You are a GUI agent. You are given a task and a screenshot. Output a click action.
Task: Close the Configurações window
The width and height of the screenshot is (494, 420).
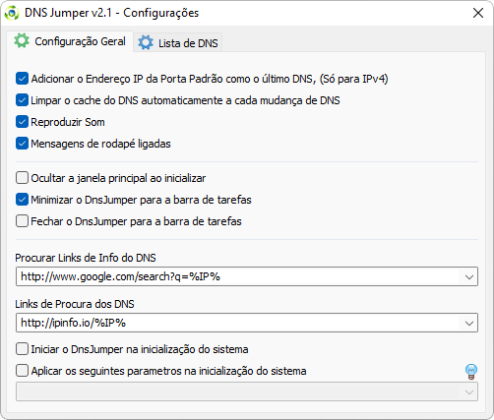point(478,13)
